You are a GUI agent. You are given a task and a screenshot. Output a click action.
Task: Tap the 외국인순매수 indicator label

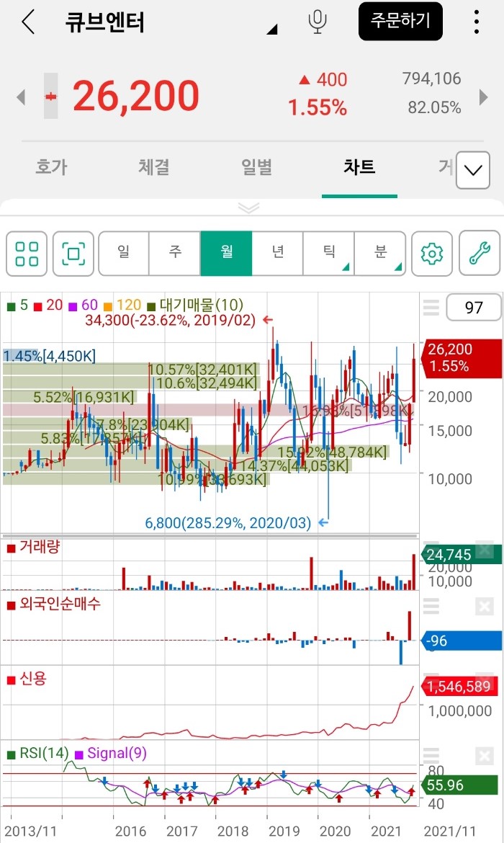coord(54,604)
